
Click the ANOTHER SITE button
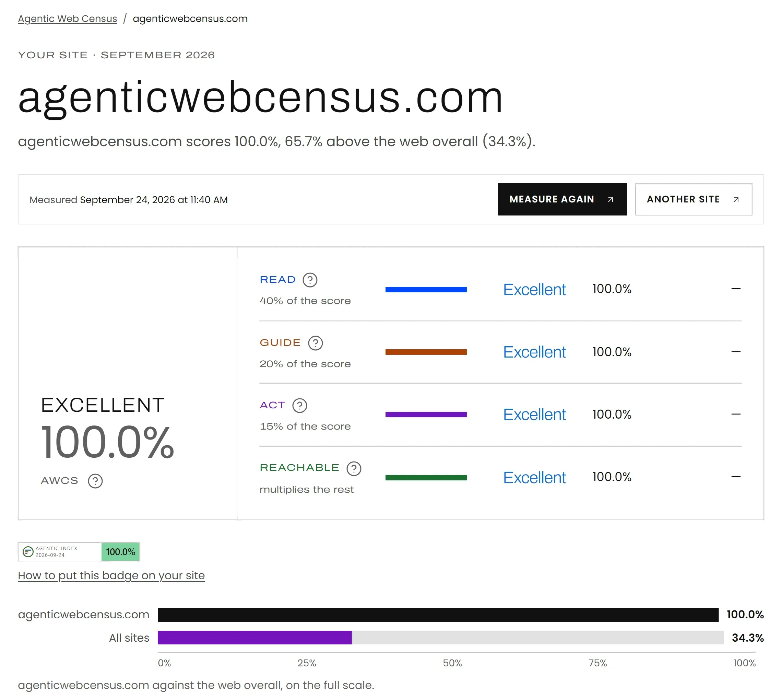693,199
